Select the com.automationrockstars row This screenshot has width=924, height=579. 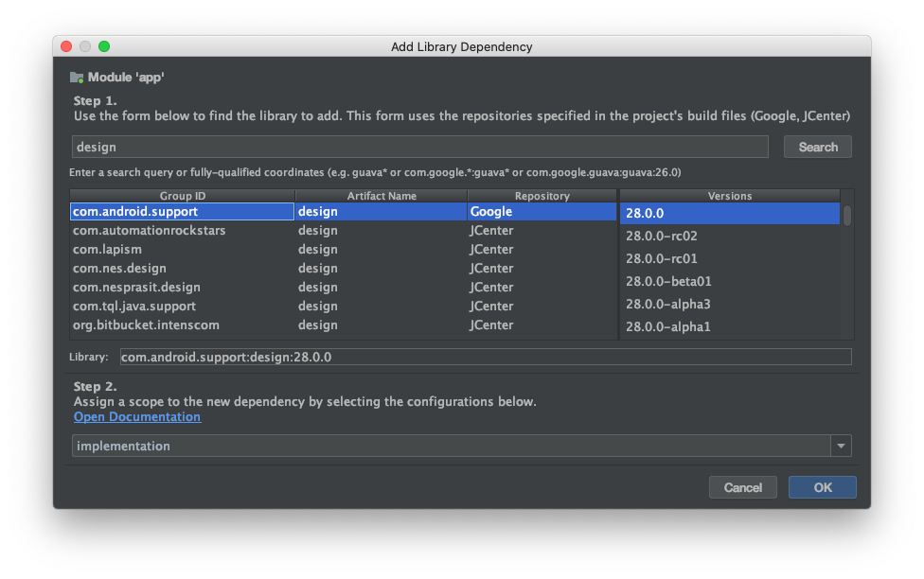[343, 230]
